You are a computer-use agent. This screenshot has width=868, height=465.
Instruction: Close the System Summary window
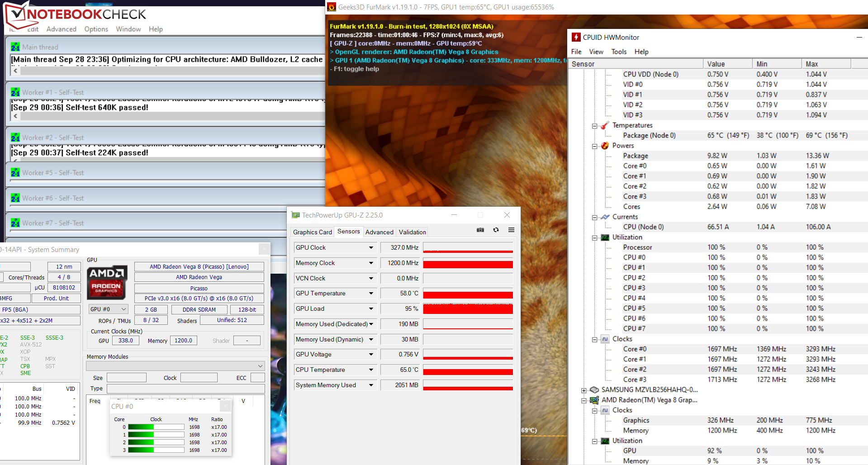265,249
